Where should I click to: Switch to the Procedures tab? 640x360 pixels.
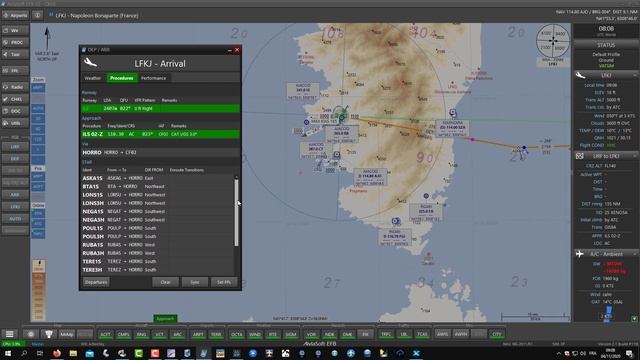point(122,78)
